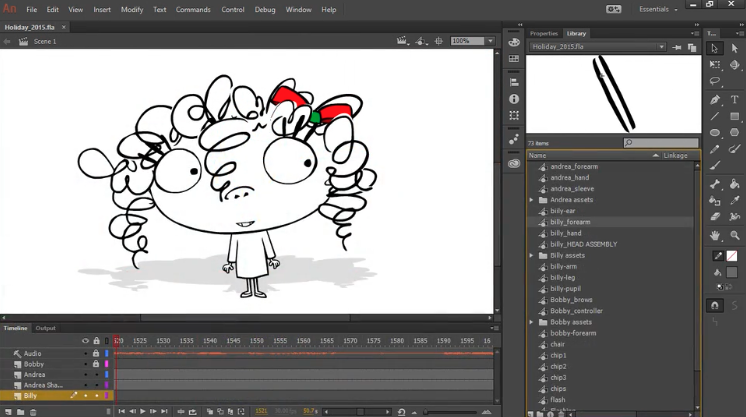Click the Edit Scene clapper icon

pyautogui.click(x=402, y=41)
